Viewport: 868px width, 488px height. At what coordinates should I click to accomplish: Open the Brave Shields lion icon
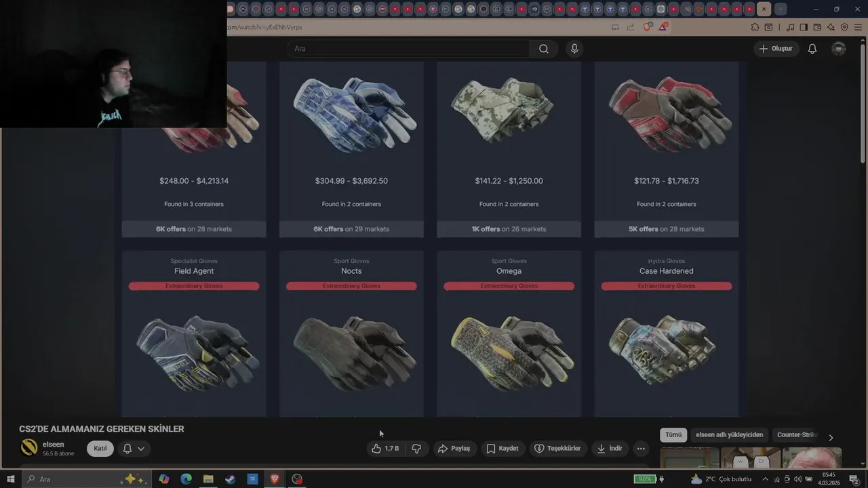(x=647, y=27)
